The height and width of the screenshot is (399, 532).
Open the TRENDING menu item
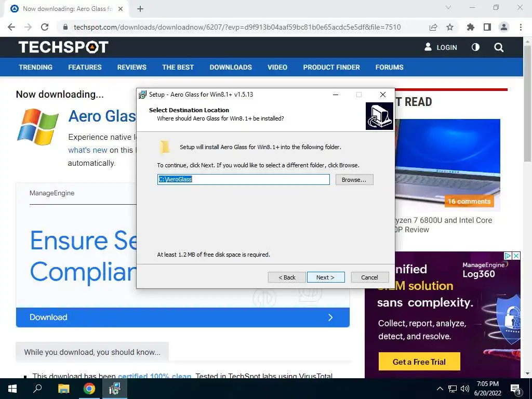point(36,67)
